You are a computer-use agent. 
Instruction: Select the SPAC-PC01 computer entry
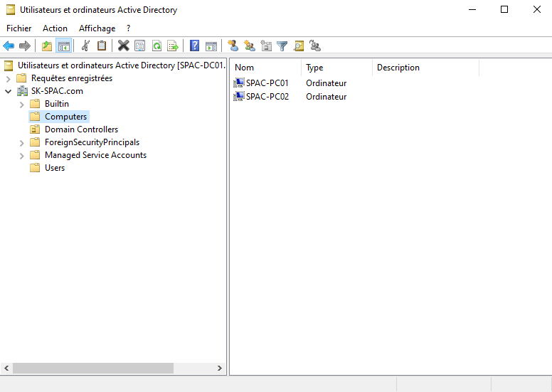coord(267,83)
